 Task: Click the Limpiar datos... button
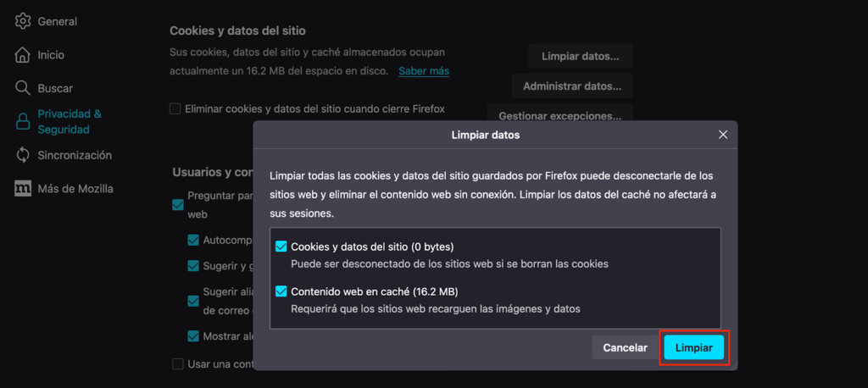click(x=581, y=57)
